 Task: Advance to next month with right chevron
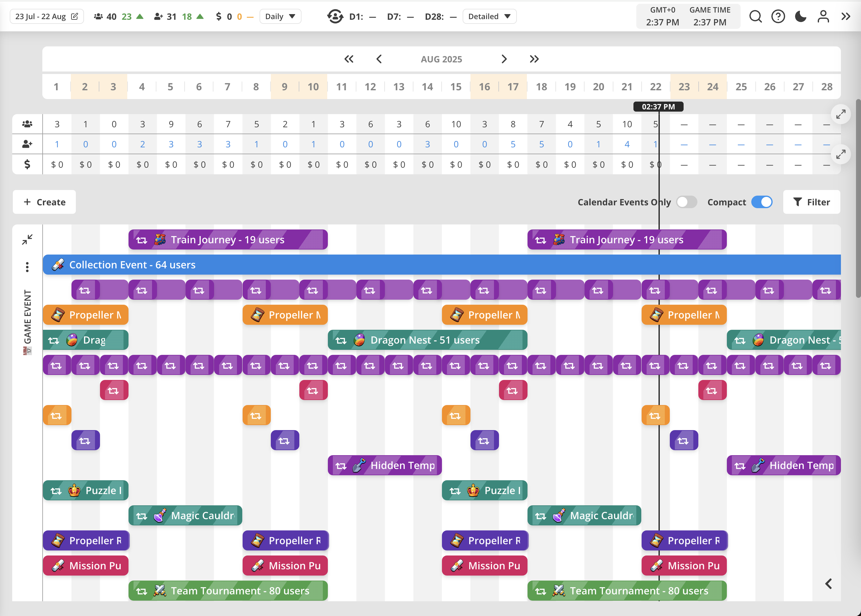[x=504, y=59]
